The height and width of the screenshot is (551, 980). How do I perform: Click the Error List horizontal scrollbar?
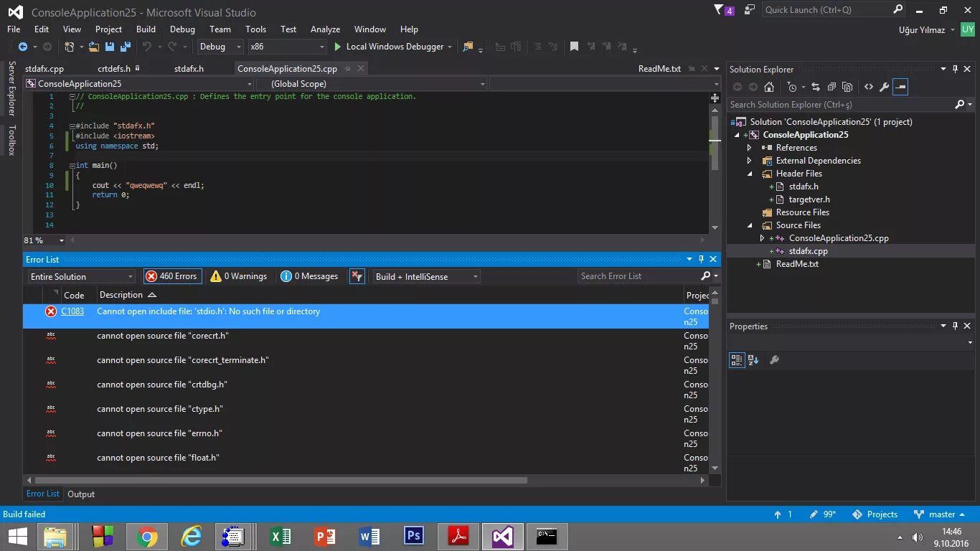(281, 481)
